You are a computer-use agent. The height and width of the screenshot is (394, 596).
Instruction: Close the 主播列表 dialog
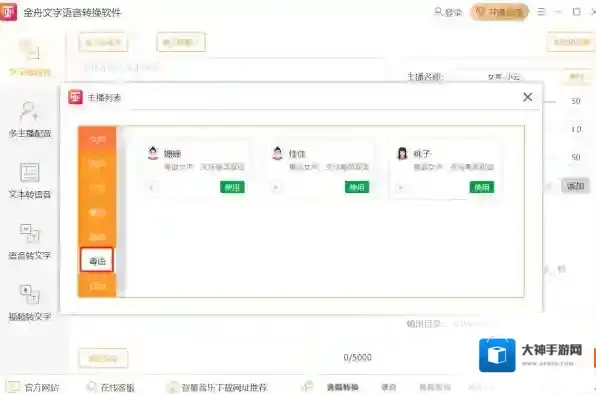(528, 97)
